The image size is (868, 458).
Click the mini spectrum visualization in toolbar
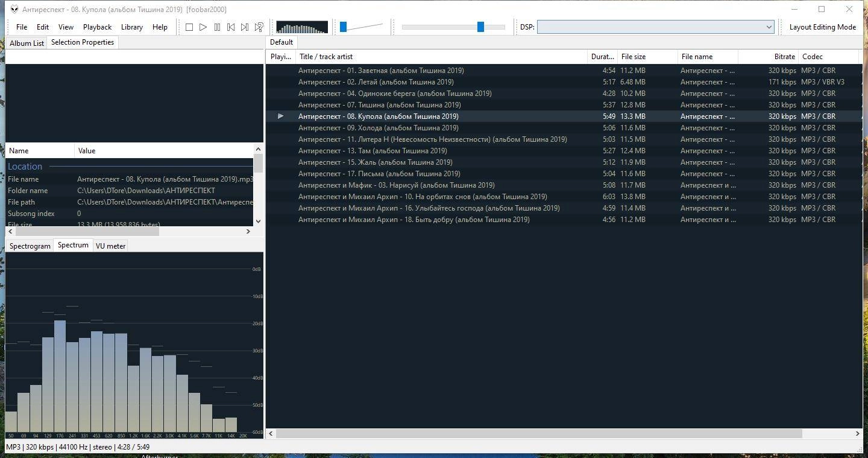[302, 27]
